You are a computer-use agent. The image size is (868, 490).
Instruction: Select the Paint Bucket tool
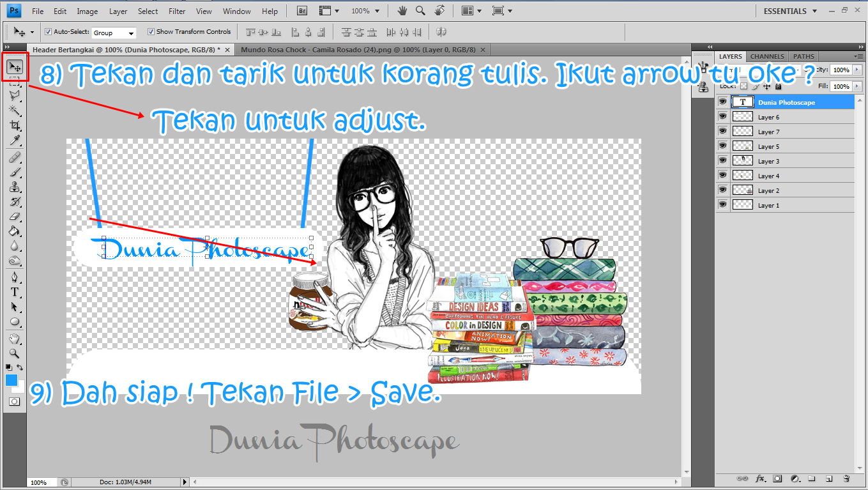[x=15, y=231]
